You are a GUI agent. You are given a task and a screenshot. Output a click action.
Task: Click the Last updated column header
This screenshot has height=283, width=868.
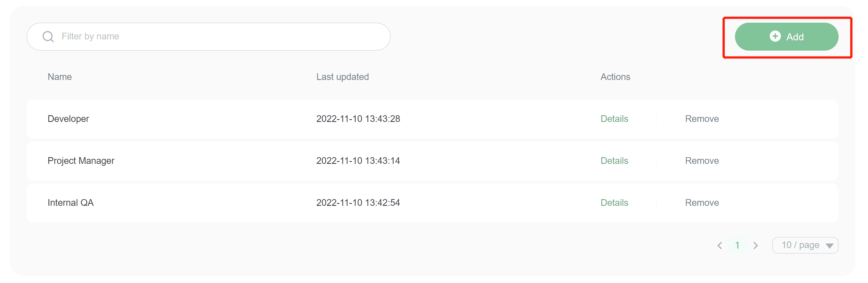pyautogui.click(x=342, y=77)
